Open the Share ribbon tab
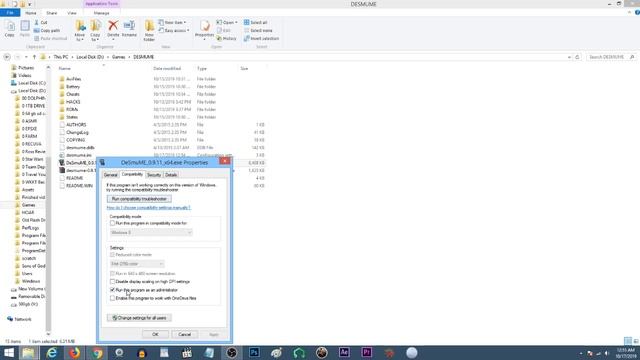Image resolution: width=640 pixels, height=360 pixels. click(51, 13)
